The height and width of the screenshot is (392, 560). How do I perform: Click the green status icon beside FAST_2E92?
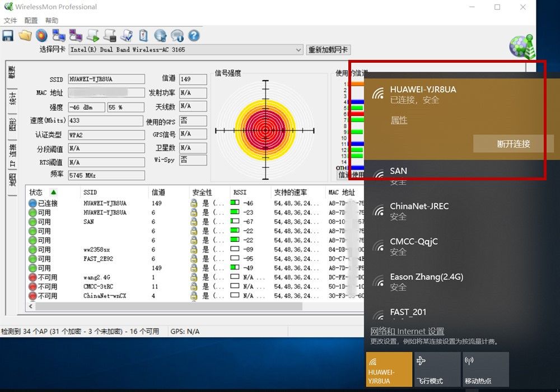tap(32, 259)
